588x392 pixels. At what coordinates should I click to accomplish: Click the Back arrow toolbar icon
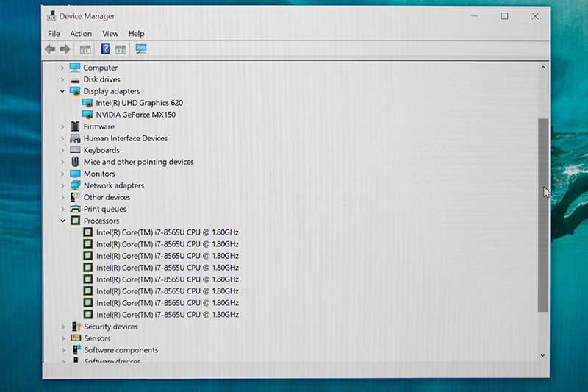[x=50, y=49]
